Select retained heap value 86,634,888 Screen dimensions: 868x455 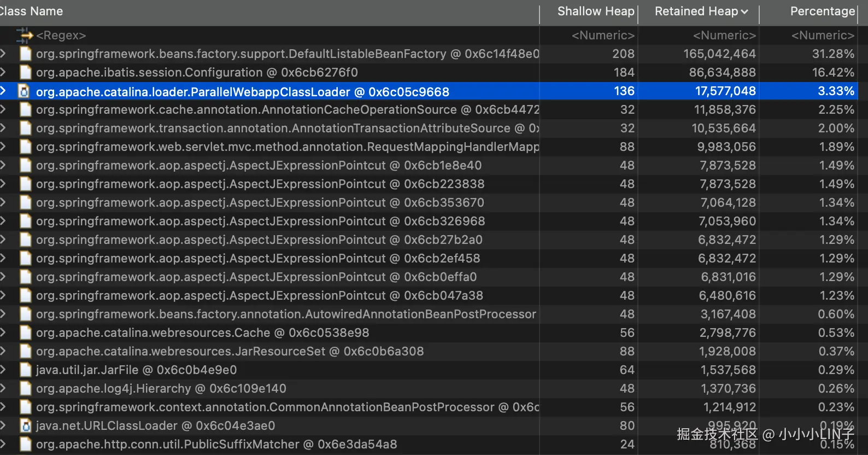[723, 72]
